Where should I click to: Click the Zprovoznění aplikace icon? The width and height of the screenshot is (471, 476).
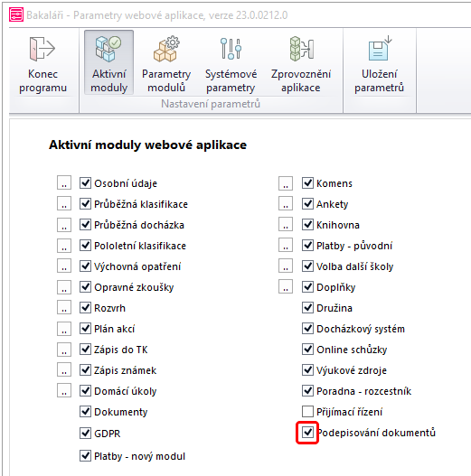301,49
